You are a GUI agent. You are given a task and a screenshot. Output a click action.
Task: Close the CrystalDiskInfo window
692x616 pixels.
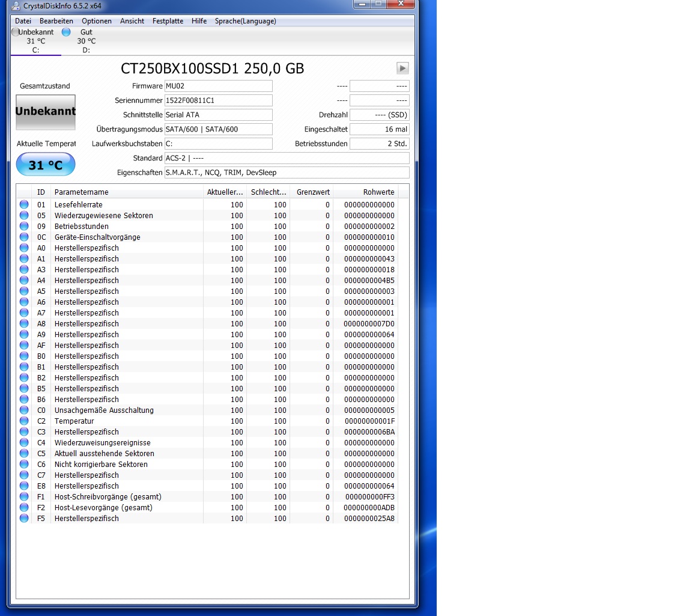click(401, 4)
